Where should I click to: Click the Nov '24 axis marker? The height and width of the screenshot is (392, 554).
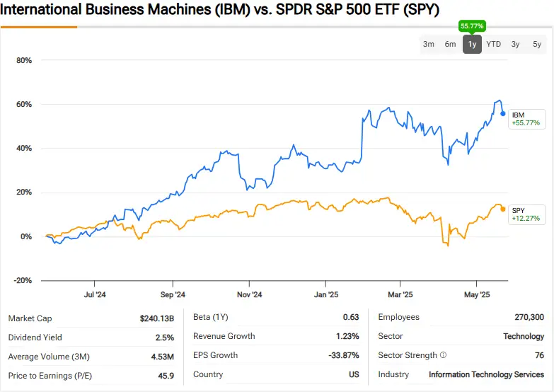pyautogui.click(x=250, y=294)
